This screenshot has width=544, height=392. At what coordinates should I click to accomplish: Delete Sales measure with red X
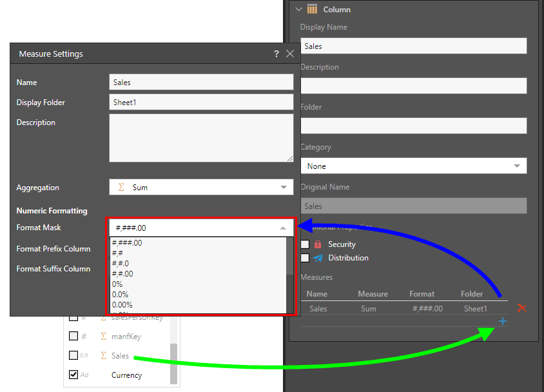click(x=522, y=308)
